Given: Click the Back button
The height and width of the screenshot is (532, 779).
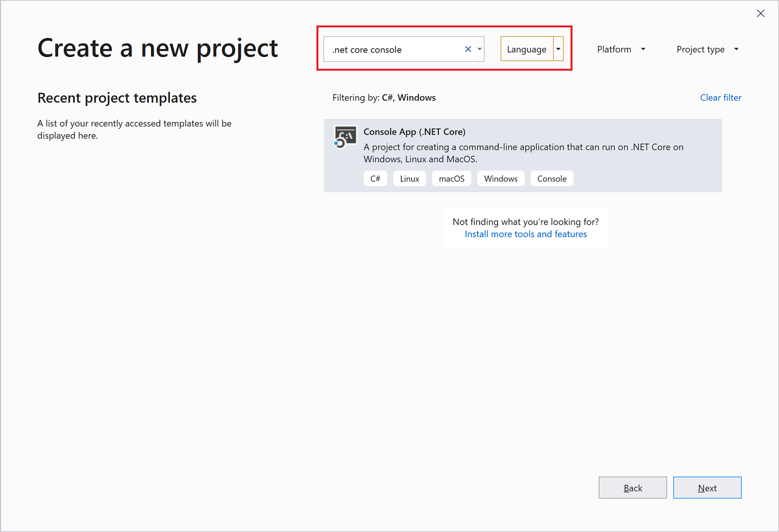Looking at the screenshot, I should [632, 487].
